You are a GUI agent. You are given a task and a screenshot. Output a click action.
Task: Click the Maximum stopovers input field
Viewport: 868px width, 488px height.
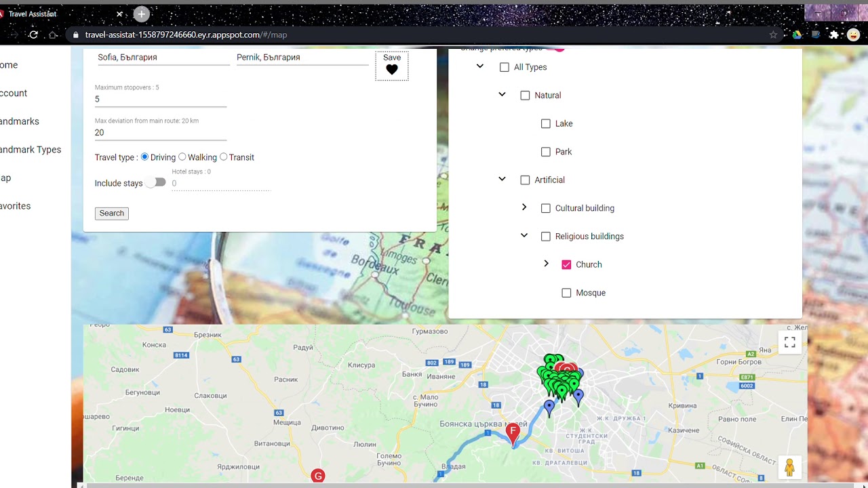(161, 100)
